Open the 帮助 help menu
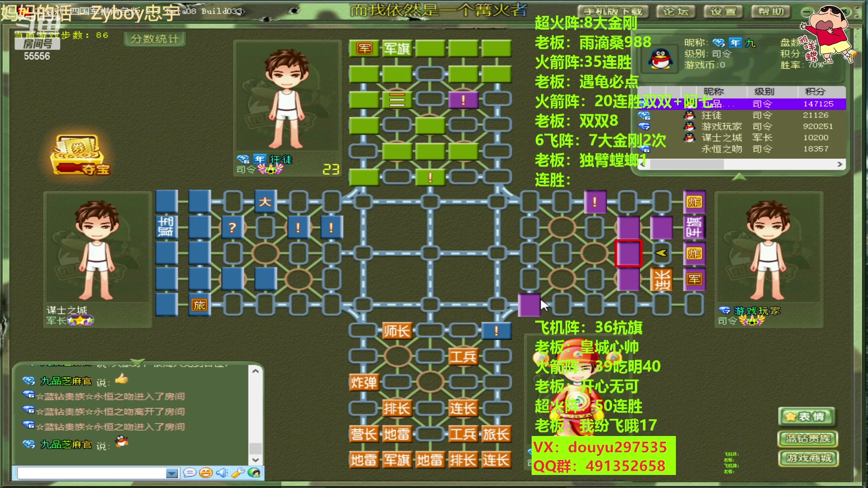Viewport: 868px width, 488px height. tap(771, 12)
